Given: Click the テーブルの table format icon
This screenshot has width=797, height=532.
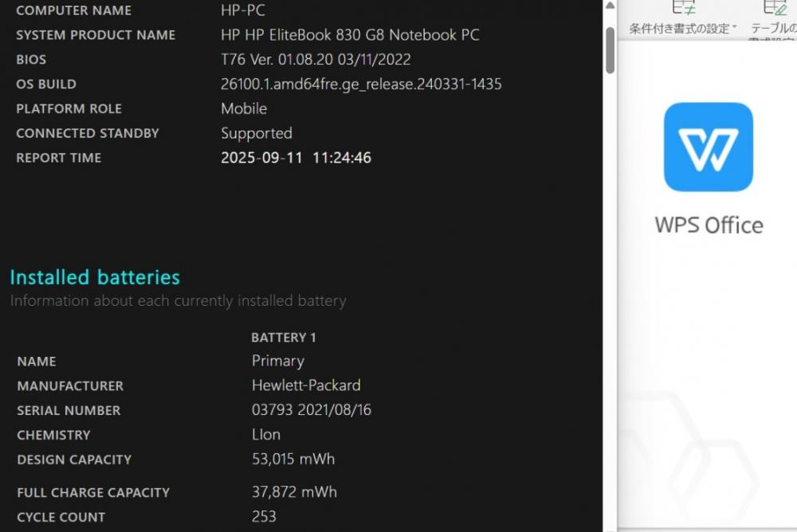Looking at the screenshot, I should tap(775, 8).
